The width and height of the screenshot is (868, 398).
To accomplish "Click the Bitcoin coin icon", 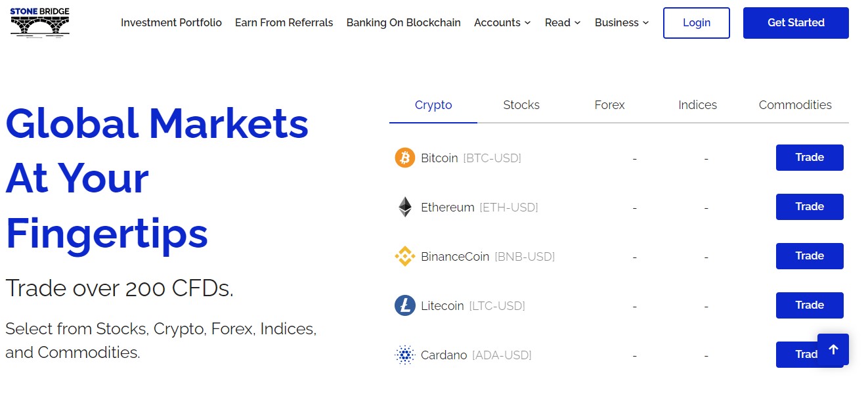I will [x=405, y=158].
